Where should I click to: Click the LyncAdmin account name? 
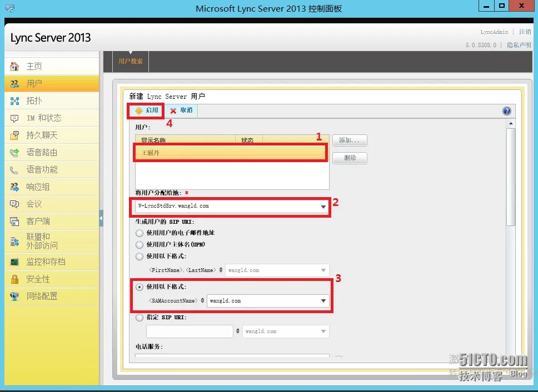(x=494, y=32)
